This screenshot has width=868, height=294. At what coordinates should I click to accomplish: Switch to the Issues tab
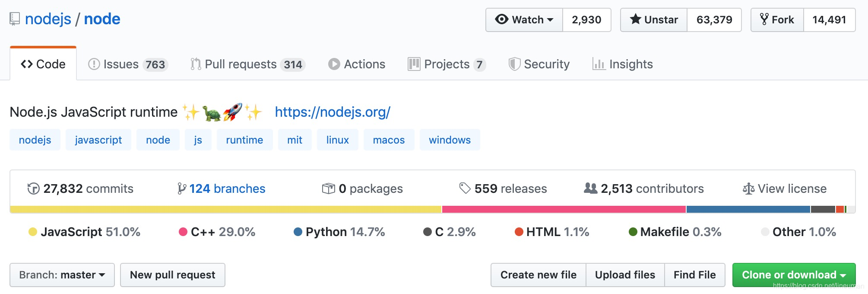127,64
